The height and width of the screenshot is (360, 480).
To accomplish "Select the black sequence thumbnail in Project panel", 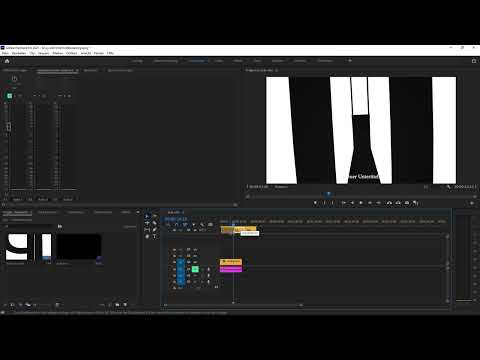I will [x=79, y=247].
